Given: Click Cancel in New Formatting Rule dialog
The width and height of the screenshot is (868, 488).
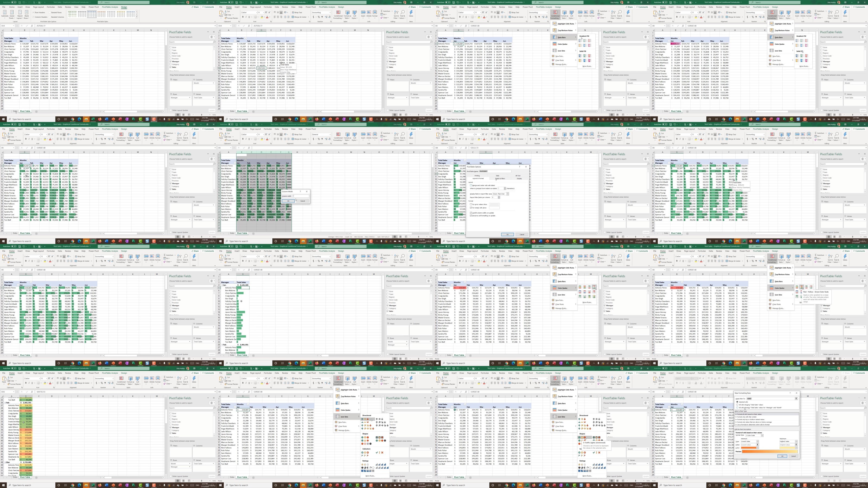Looking at the screenshot, I should click(793, 456).
